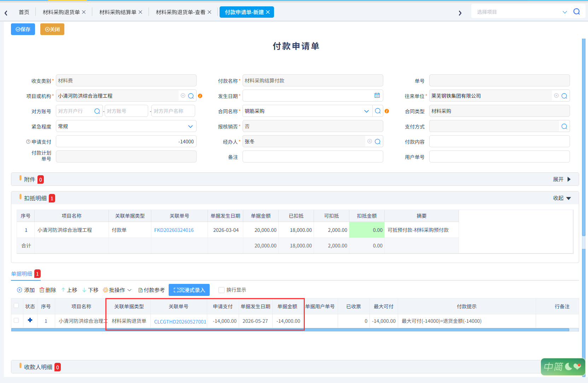Click orange info icon next to 项目或机构
Viewport: 588px width, 383px height.
200,96
